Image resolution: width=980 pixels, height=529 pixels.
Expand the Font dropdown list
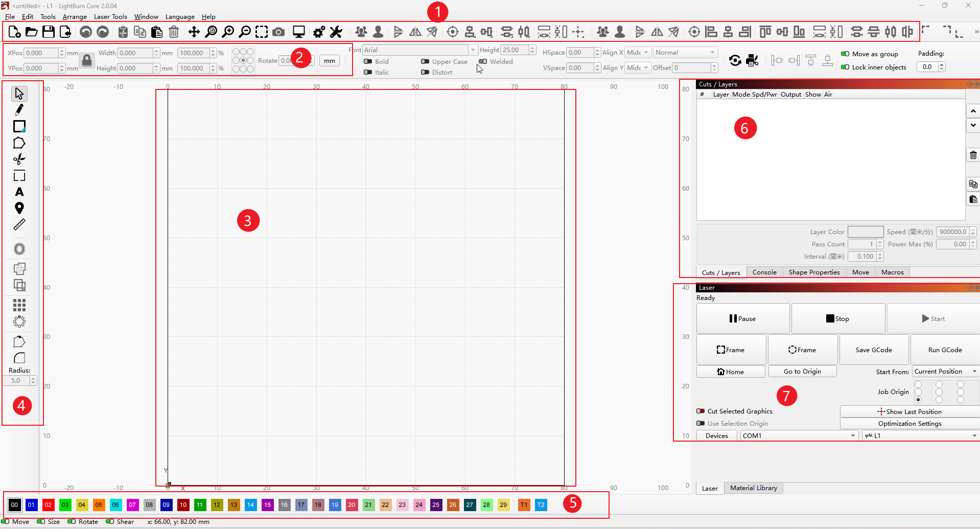click(x=473, y=50)
